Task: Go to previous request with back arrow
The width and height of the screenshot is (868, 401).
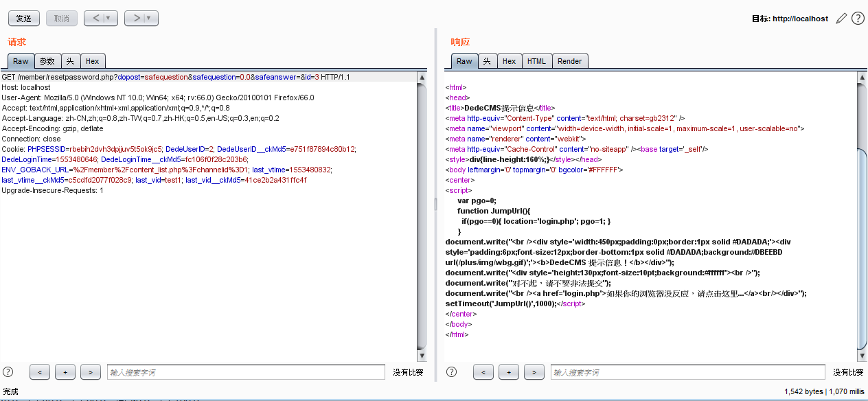Action: tap(95, 19)
